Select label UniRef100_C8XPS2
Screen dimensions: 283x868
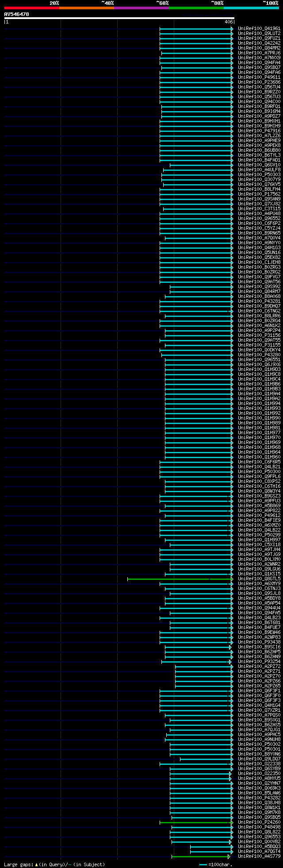pos(259,481)
